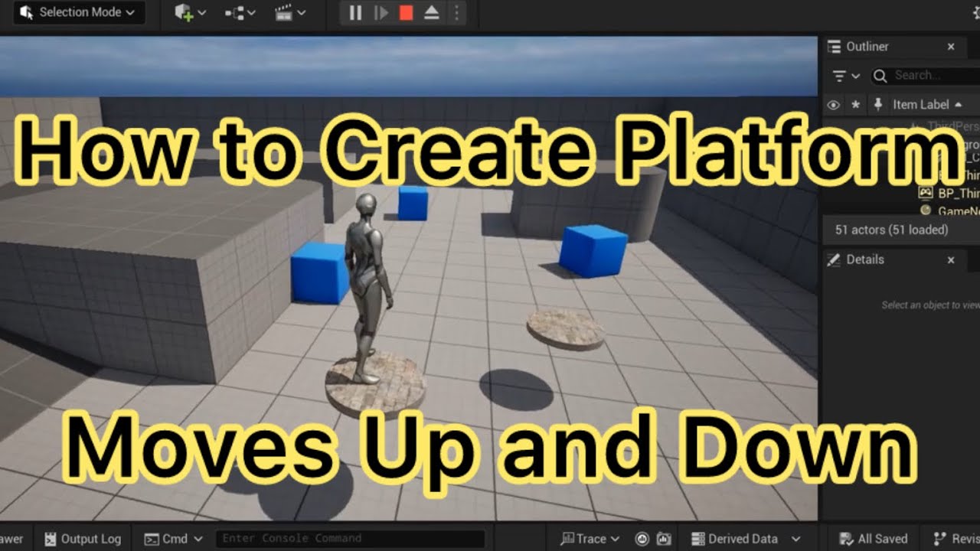Close the Outliner panel
Image resolution: width=980 pixels, height=551 pixels.
951,47
